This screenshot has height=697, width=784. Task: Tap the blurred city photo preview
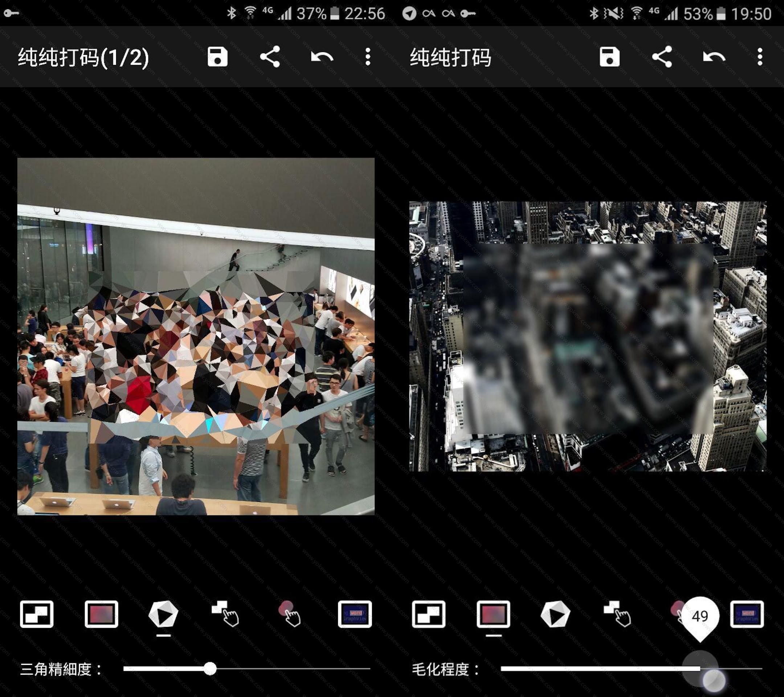pos(588,337)
